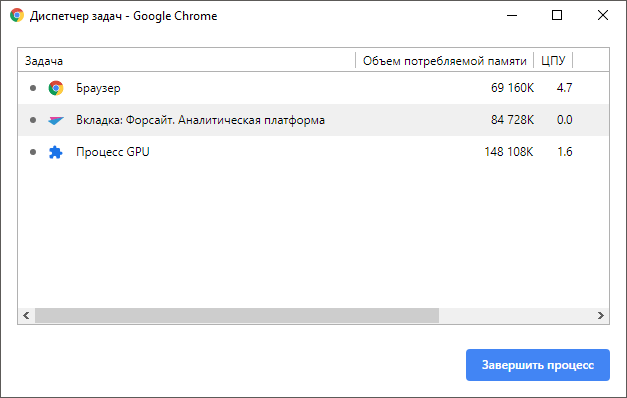Click the horizontal scrollbar thumb
Image resolution: width=627 pixels, height=398 pixels.
click(x=237, y=316)
